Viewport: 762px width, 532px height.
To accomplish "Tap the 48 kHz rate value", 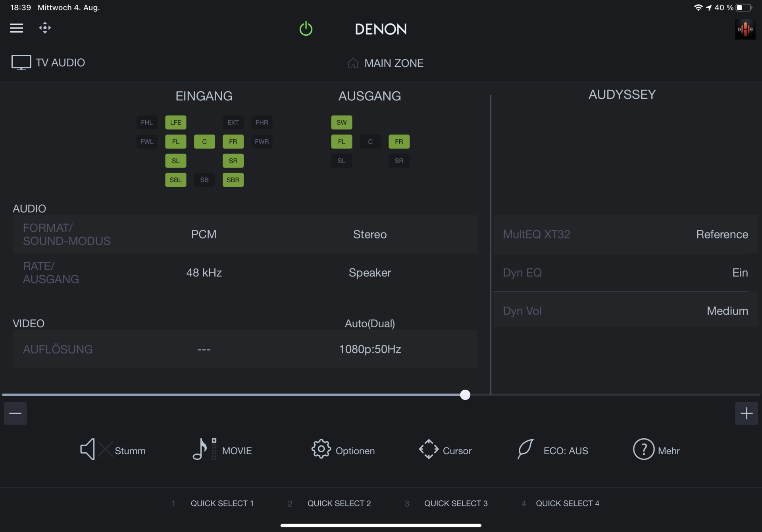I will 204,273.
